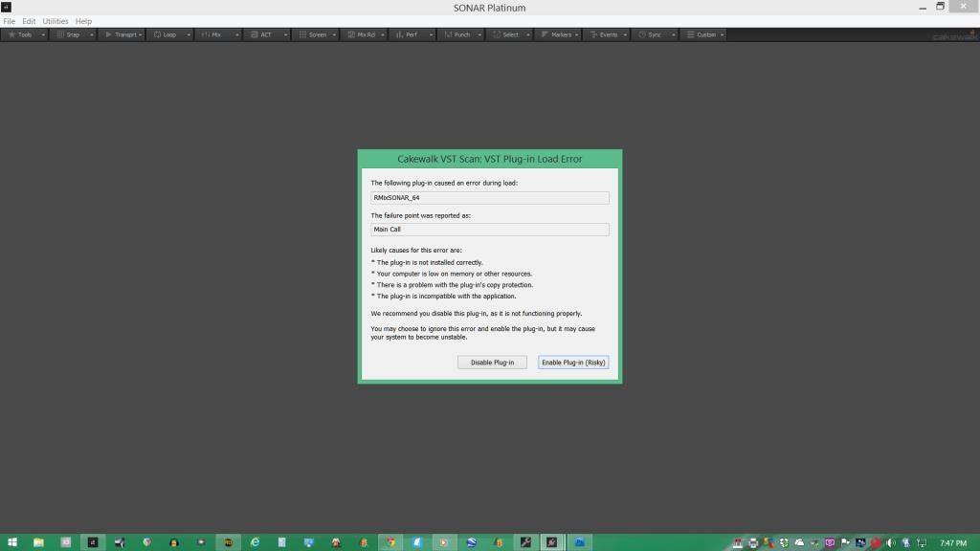The height and width of the screenshot is (551, 980).
Task: Click the Windows Start button
Action: click(12, 542)
